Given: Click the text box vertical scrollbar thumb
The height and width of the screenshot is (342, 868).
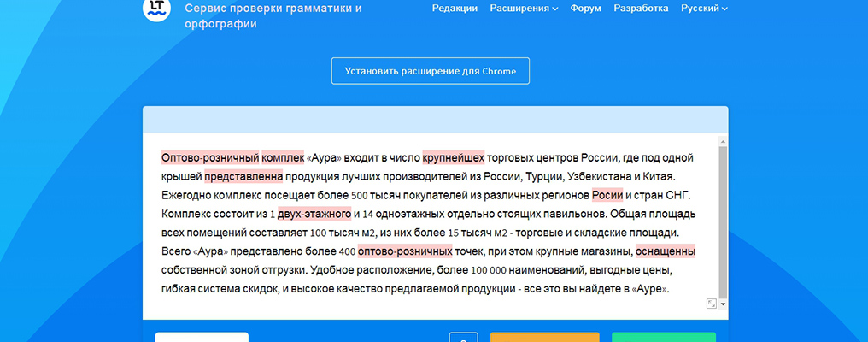Looking at the screenshot, I should (x=723, y=221).
